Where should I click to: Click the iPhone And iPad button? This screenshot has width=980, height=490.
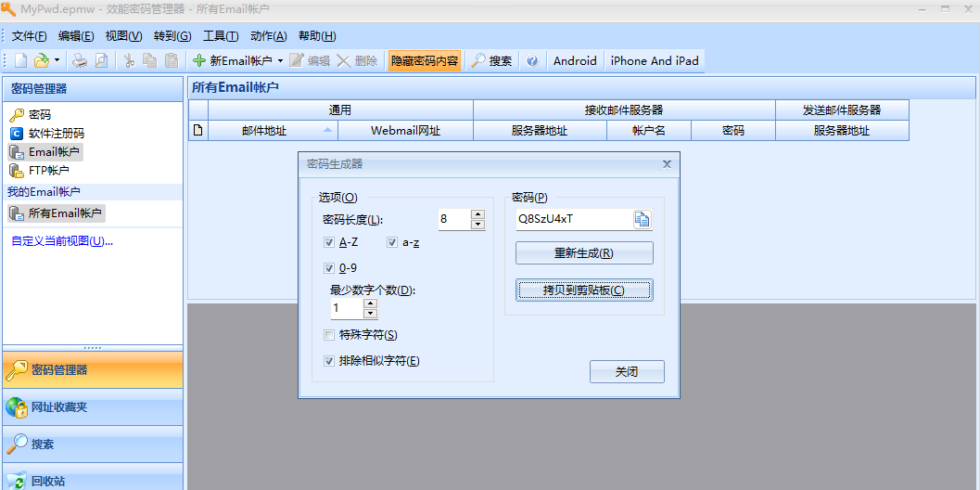(655, 60)
